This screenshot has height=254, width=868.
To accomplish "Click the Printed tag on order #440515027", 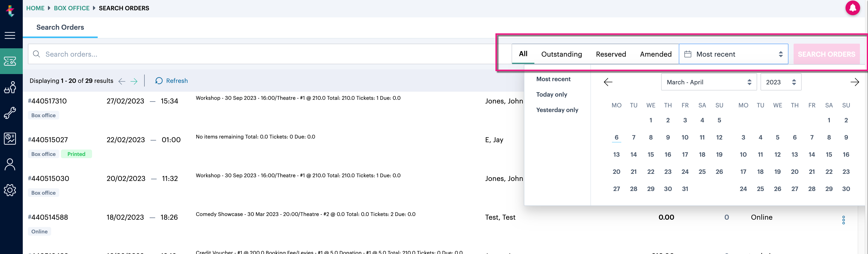I will pos(76,154).
